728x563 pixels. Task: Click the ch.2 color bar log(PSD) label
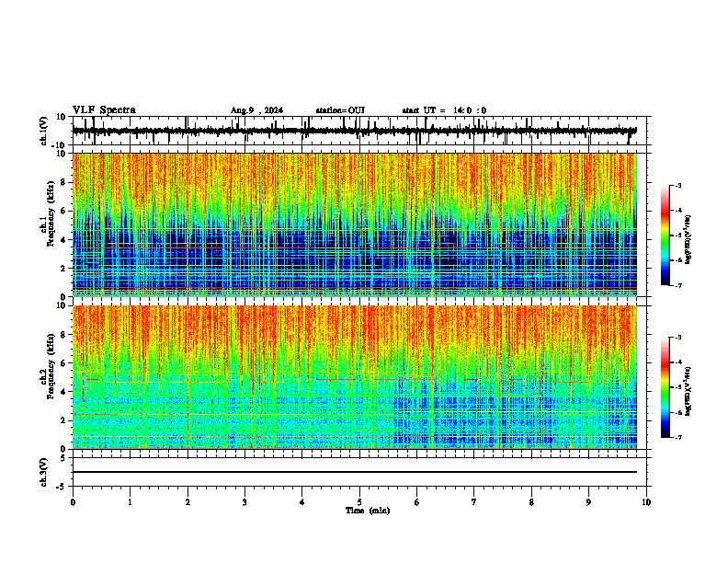coord(688,391)
